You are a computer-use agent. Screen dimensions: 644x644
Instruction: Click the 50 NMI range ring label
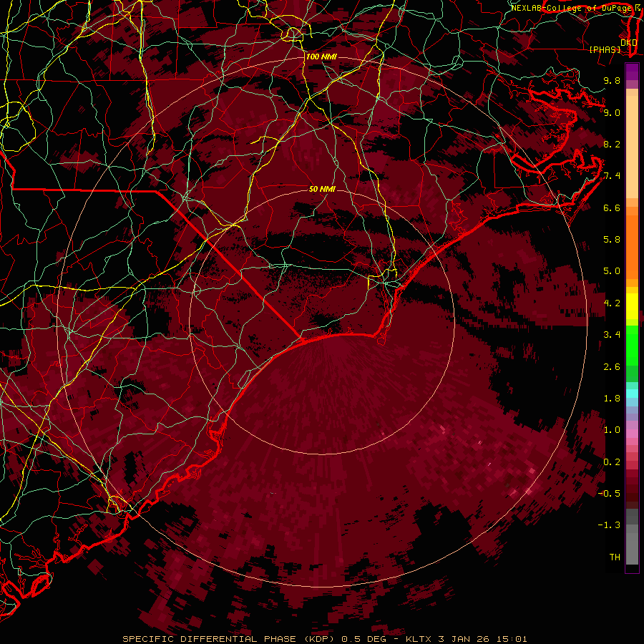322,189
